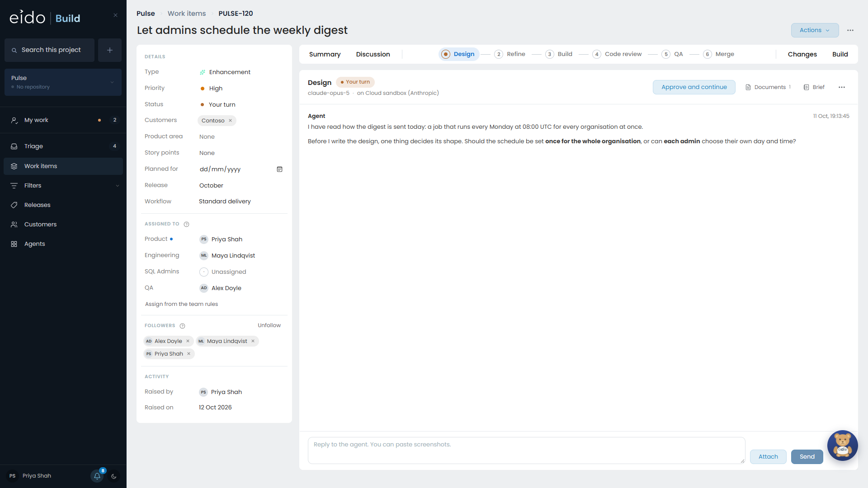Click the Attach button
Viewport: 868px width, 488px height.
coord(768,457)
